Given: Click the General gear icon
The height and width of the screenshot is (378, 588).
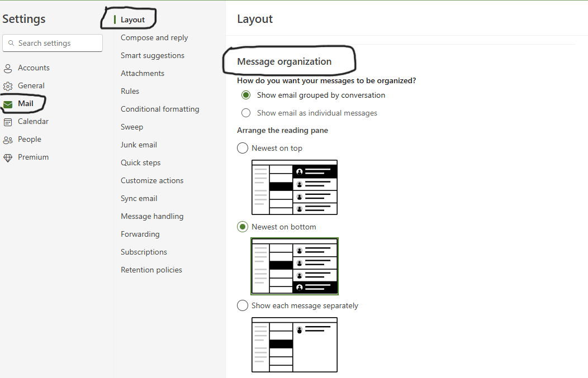Looking at the screenshot, I should pyautogui.click(x=8, y=86).
